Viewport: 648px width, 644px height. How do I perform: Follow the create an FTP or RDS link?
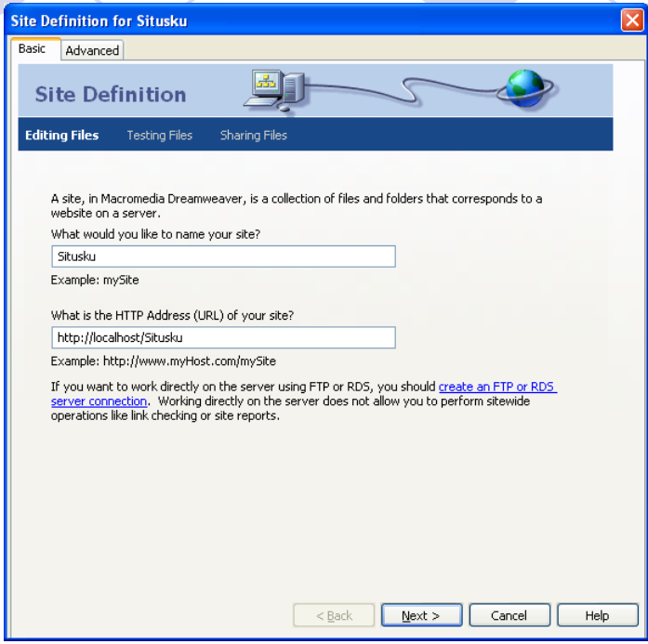coord(497,387)
